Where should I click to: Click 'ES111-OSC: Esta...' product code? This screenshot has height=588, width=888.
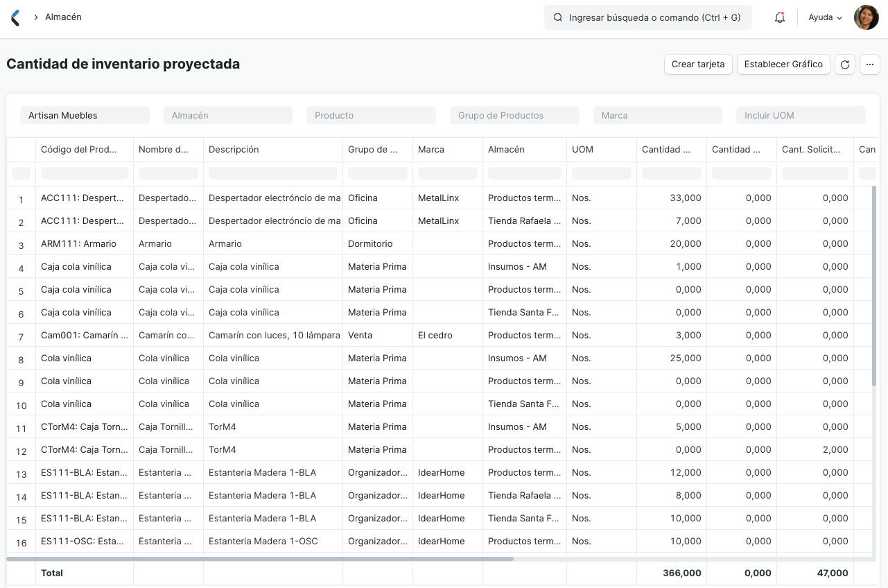(x=84, y=542)
